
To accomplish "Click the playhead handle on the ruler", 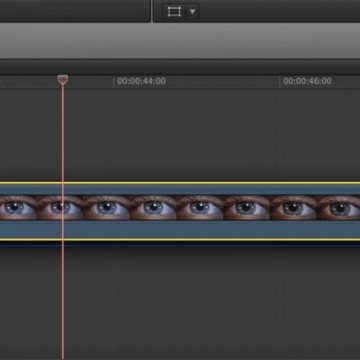I will pos(63,80).
